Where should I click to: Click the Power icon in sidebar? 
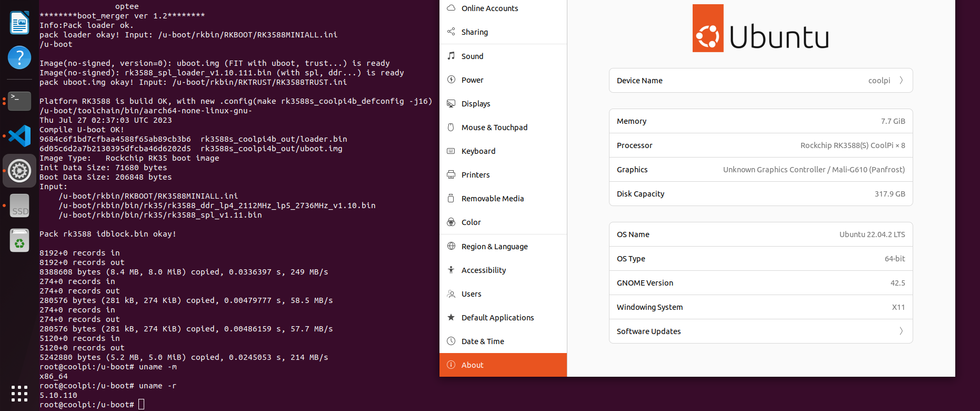451,80
